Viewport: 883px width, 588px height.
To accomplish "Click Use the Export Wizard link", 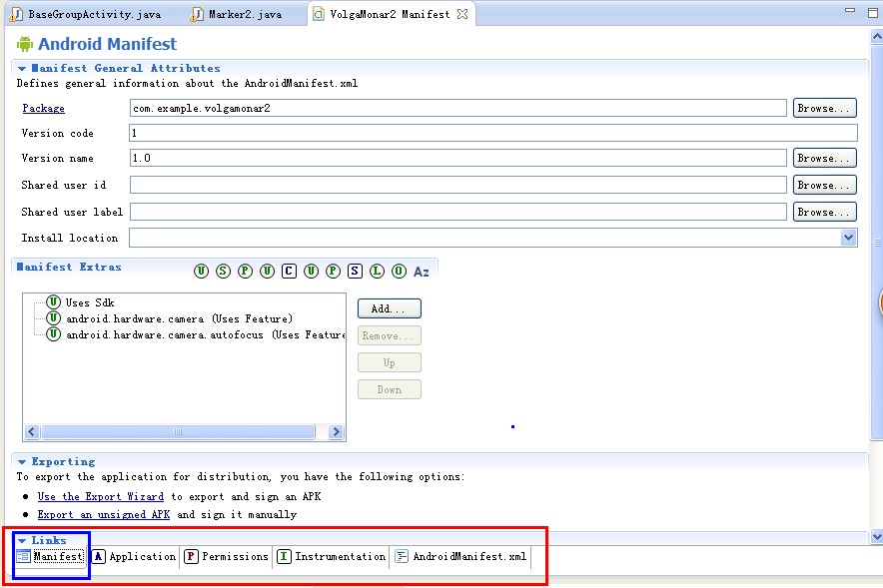I will click(x=101, y=496).
